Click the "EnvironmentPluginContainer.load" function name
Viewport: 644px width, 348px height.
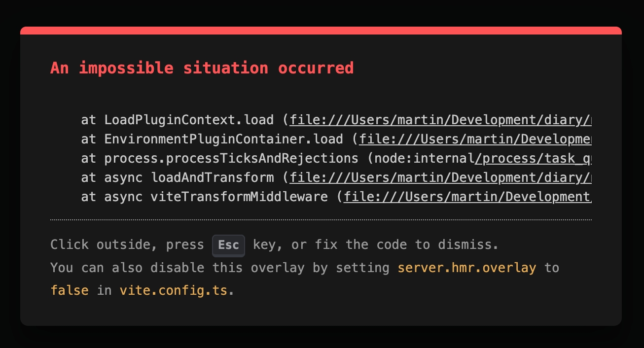click(223, 139)
